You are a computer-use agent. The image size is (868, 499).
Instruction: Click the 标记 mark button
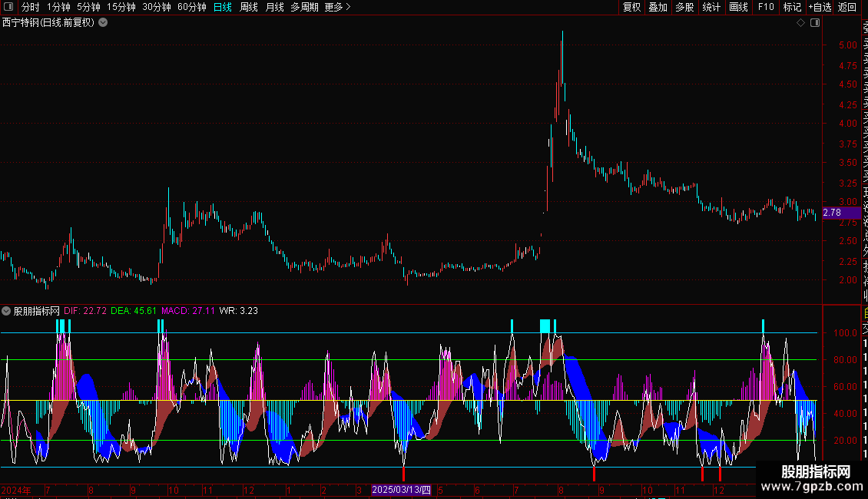(792, 7)
